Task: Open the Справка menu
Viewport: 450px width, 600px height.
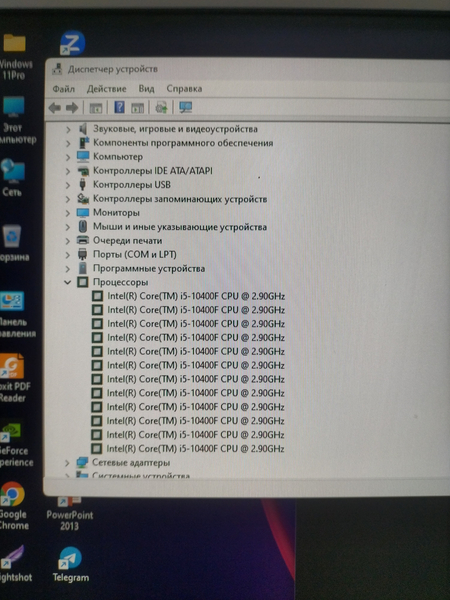Action: pos(184,89)
